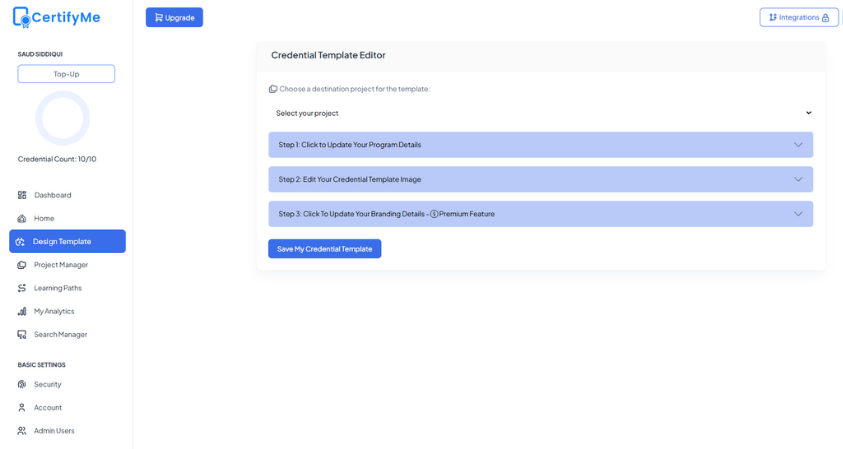Click the Credential Count: 10/10 text

(57, 159)
